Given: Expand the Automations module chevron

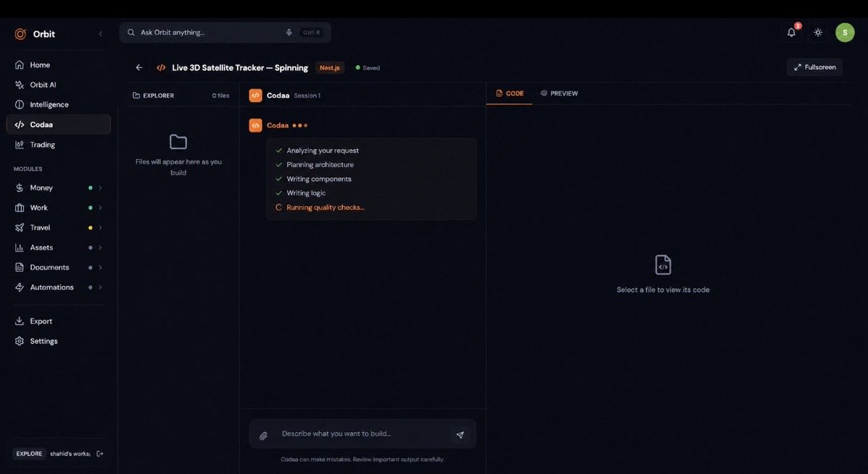Looking at the screenshot, I should pyautogui.click(x=100, y=287).
